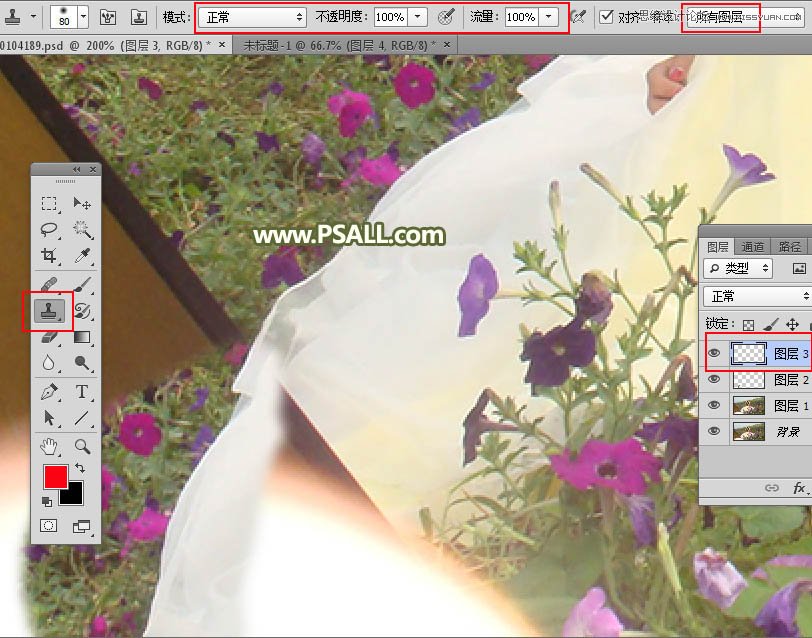Open the Brush panel from options bar
Image resolution: width=812 pixels, height=638 pixels.
tap(108, 17)
